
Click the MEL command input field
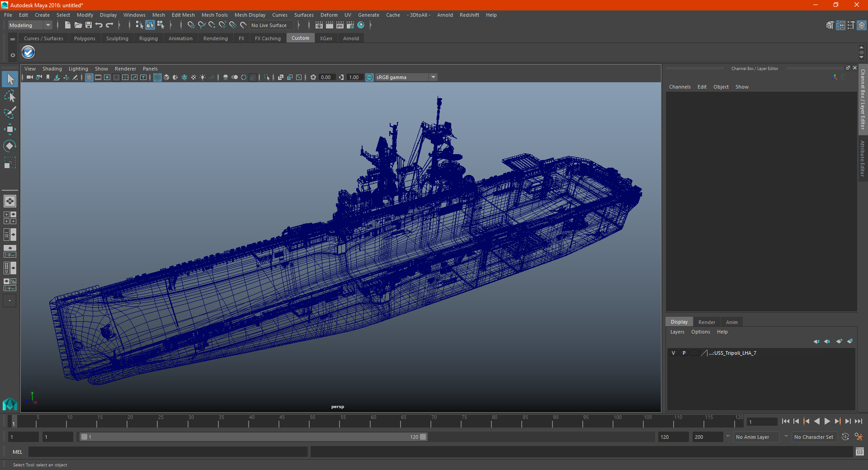[x=168, y=452]
